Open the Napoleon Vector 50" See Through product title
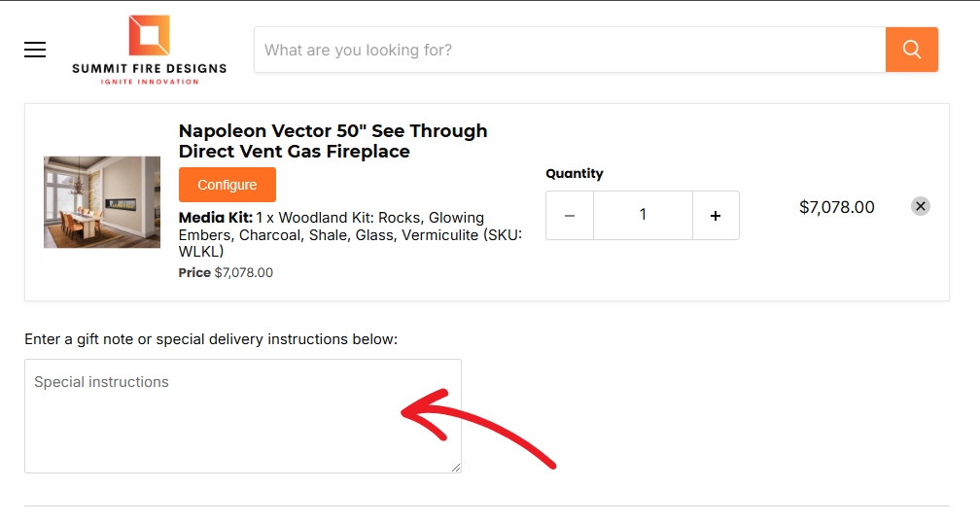 332,141
